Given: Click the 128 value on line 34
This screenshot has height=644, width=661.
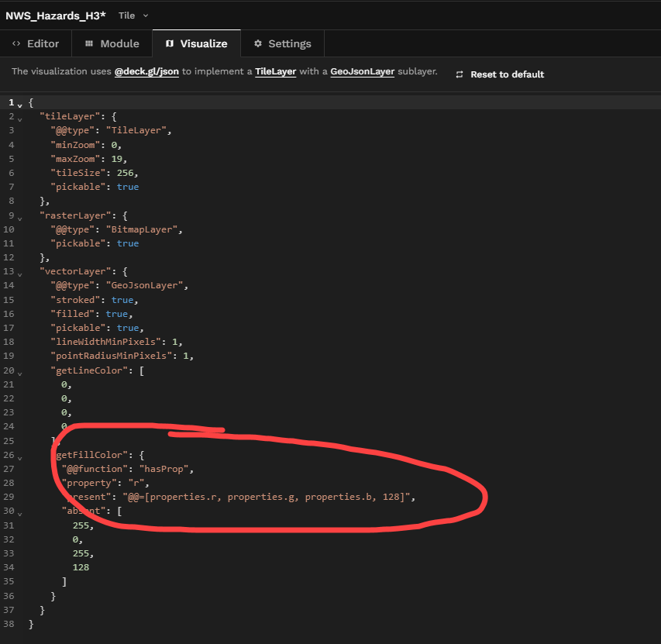Looking at the screenshot, I should [81, 567].
